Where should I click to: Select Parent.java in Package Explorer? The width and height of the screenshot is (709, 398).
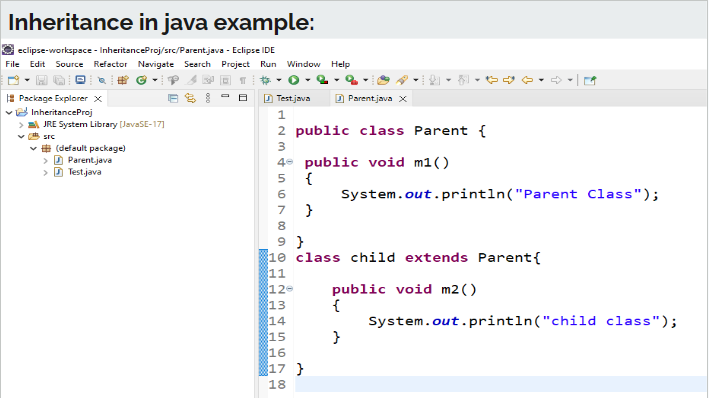pyautogui.click(x=90, y=160)
